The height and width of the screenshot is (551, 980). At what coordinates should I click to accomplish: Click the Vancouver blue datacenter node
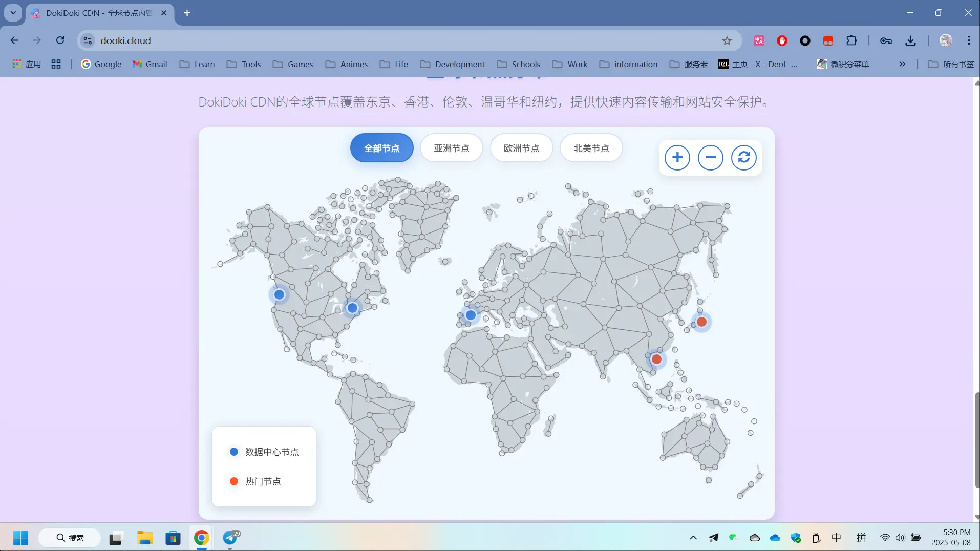[279, 294]
